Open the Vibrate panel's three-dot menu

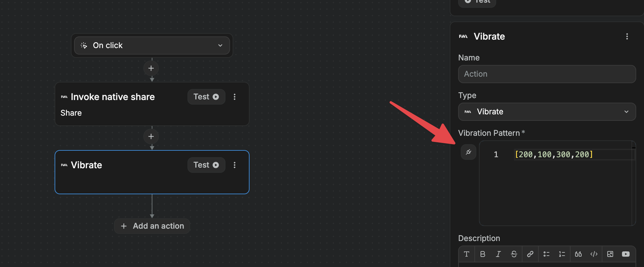tap(627, 36)
